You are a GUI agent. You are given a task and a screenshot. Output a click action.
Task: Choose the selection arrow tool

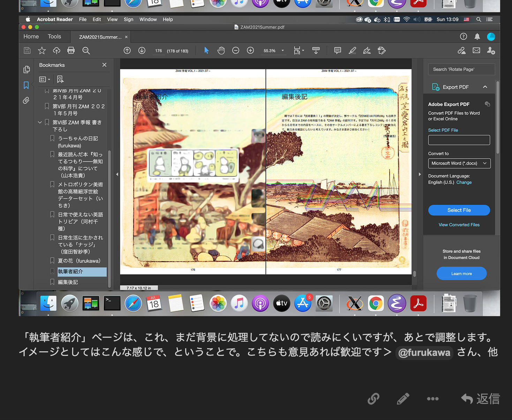206,51
